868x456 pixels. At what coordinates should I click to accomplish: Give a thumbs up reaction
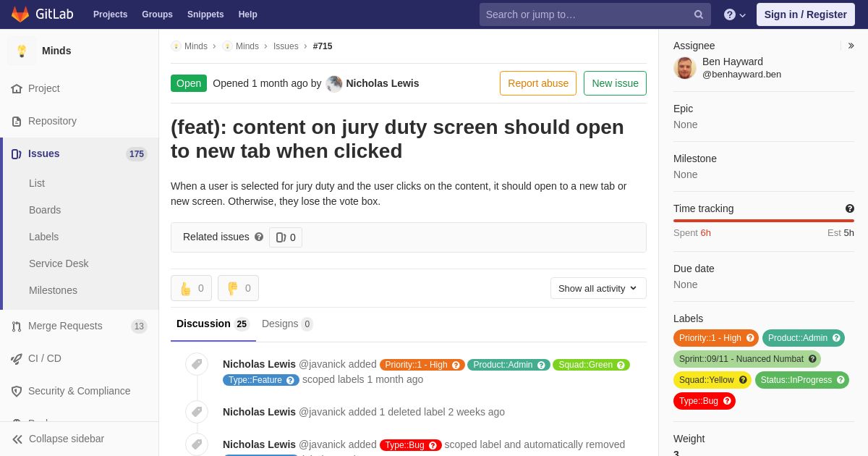coord(191,288)
